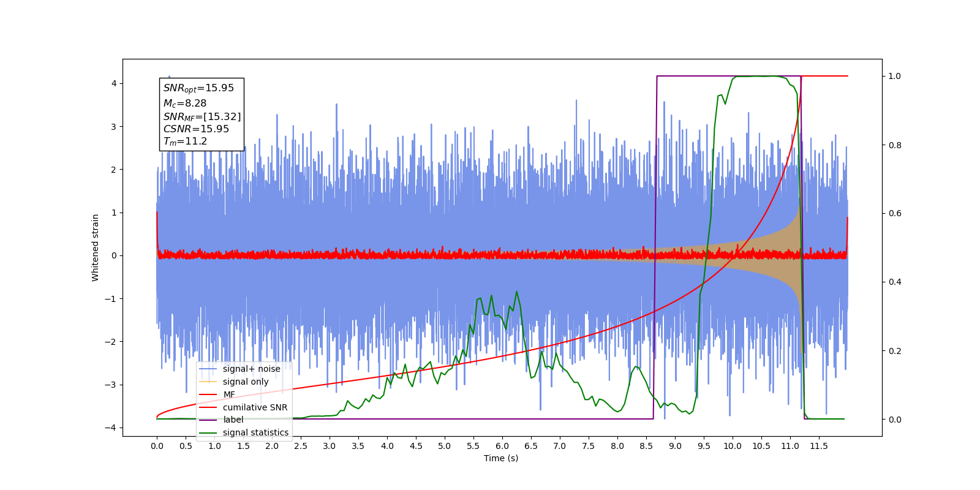Click the 4.5 tick on time axis

(416, 446)
